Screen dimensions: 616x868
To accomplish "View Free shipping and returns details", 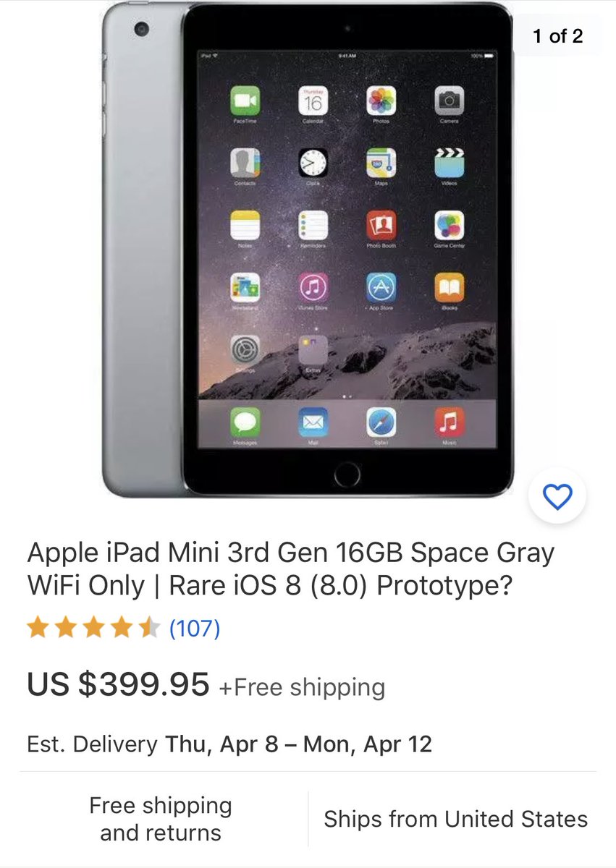I will pos(161,819).
